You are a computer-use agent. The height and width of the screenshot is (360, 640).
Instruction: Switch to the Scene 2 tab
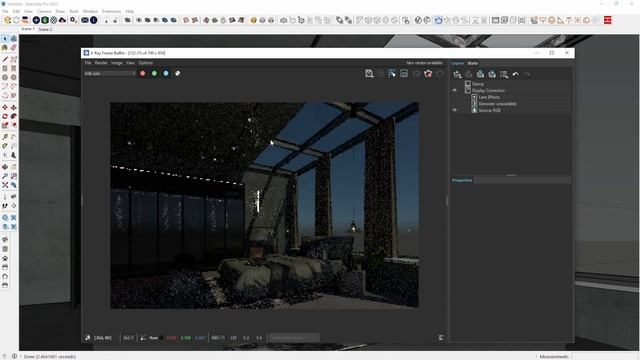[x=45, y=29]
